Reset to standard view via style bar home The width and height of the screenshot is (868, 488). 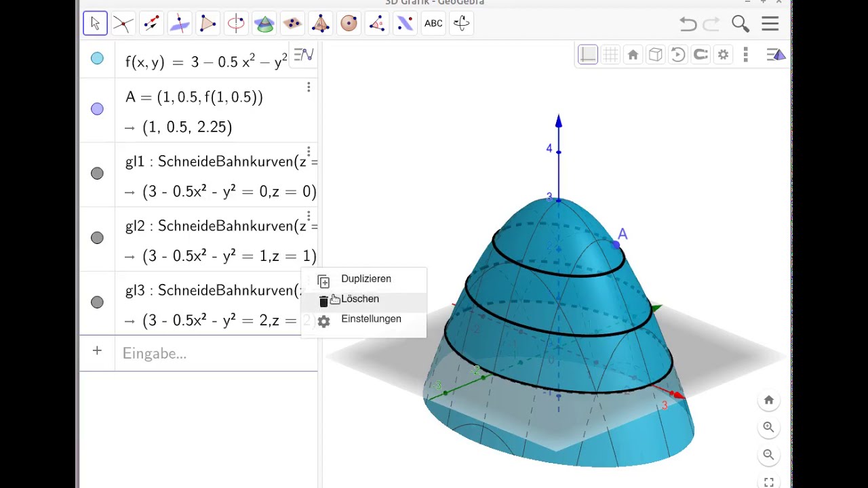coord(633,55)
